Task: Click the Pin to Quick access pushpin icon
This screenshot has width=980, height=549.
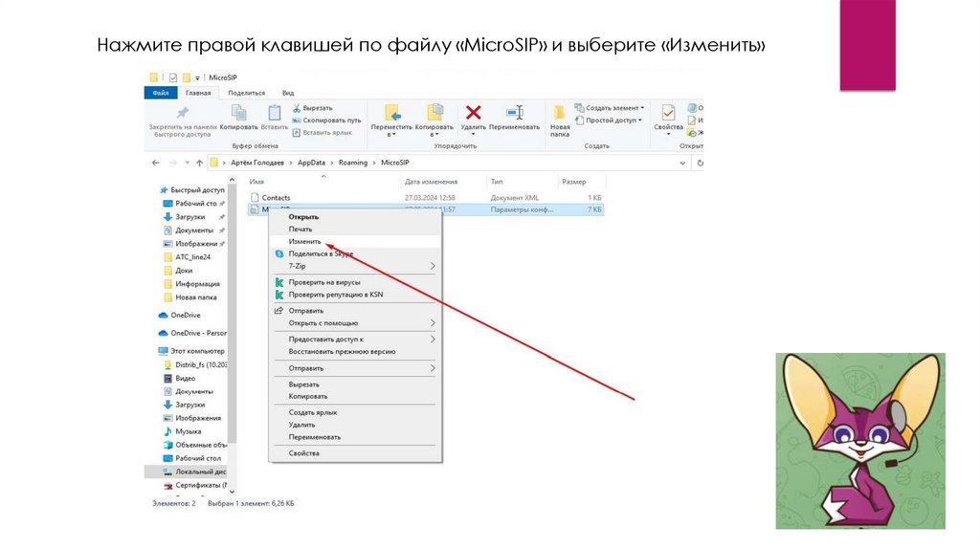Action: click(x=183, y=113)
